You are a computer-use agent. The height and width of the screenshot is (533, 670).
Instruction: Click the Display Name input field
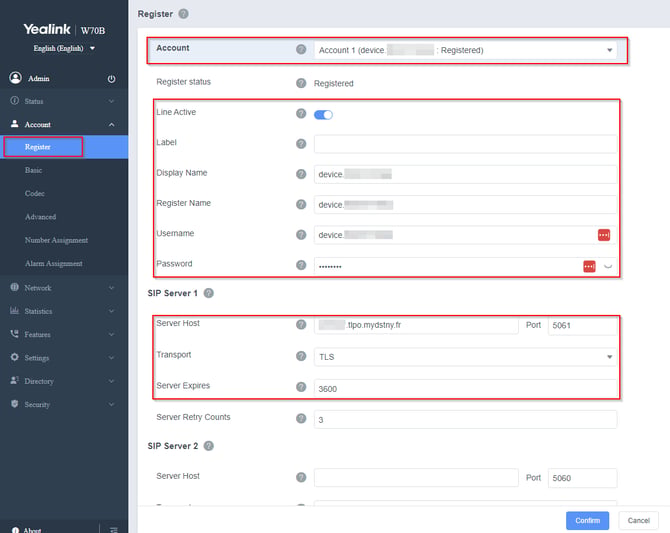tap(465, 174)
